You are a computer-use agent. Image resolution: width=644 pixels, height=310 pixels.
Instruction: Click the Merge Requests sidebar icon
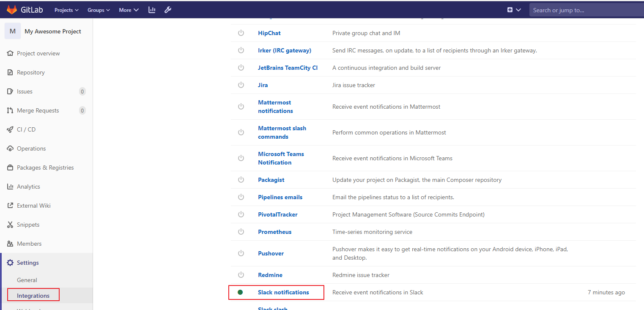pyautogui.click(x=10, y=110)
